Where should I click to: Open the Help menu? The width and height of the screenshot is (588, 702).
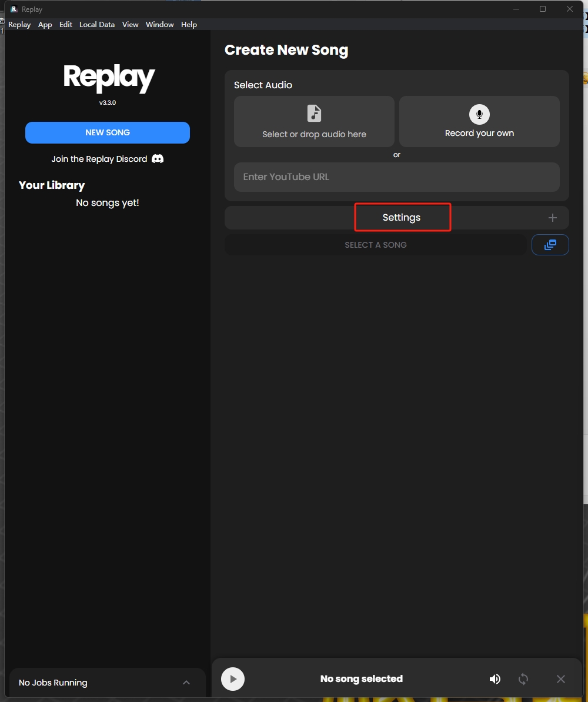pos(189,25)
